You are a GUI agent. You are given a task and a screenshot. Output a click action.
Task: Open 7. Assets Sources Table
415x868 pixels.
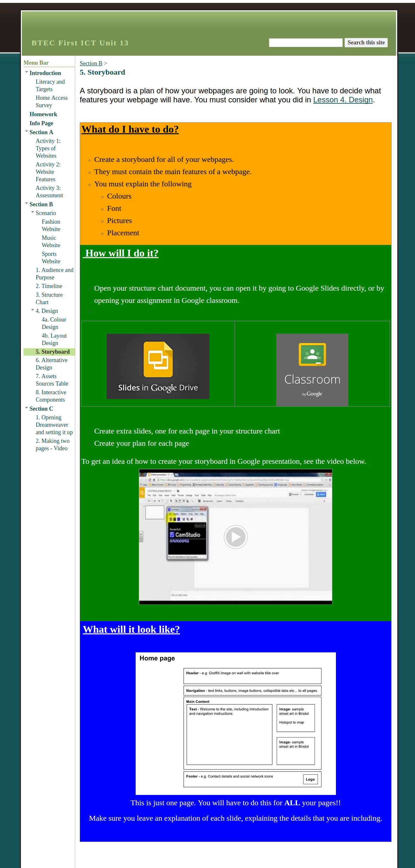pos(52,380)
